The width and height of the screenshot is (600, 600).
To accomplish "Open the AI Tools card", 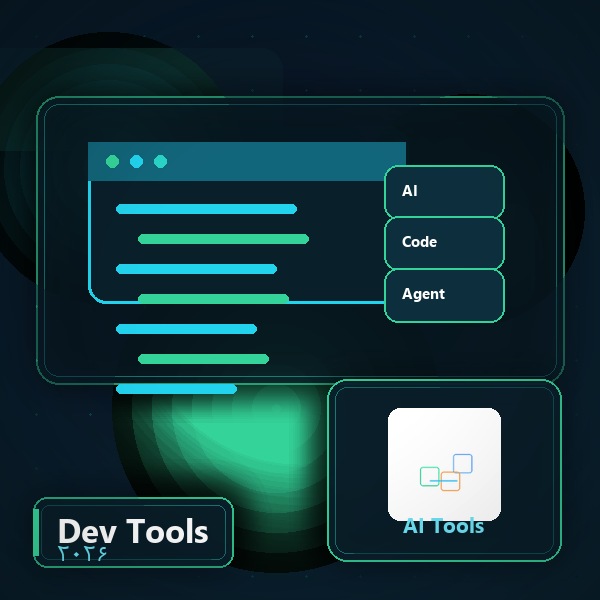I will click(x=445, y=470).
